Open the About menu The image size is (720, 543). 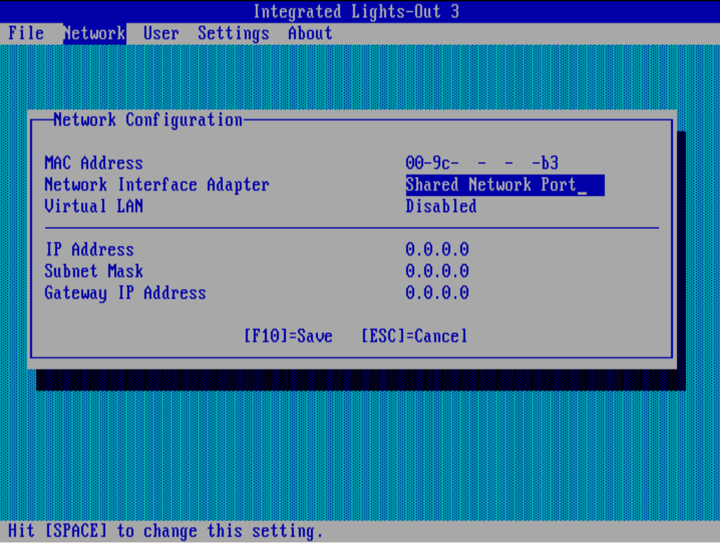[310, 34]
